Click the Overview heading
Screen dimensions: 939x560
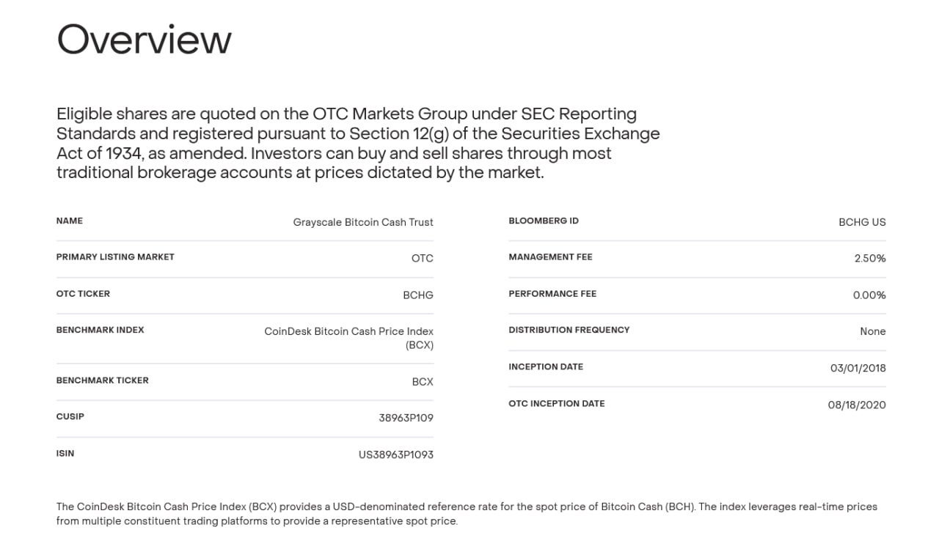coord(145,40)
